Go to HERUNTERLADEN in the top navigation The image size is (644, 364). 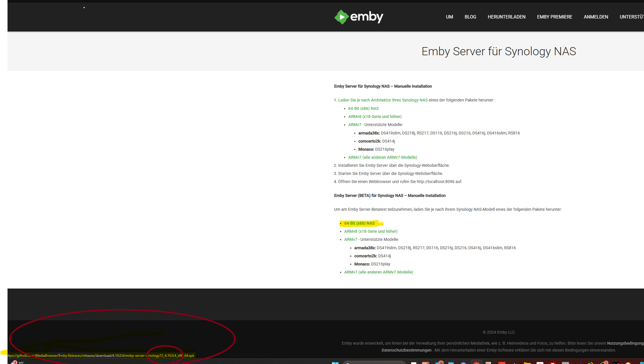pyautogui.click(x=506, y=17)
